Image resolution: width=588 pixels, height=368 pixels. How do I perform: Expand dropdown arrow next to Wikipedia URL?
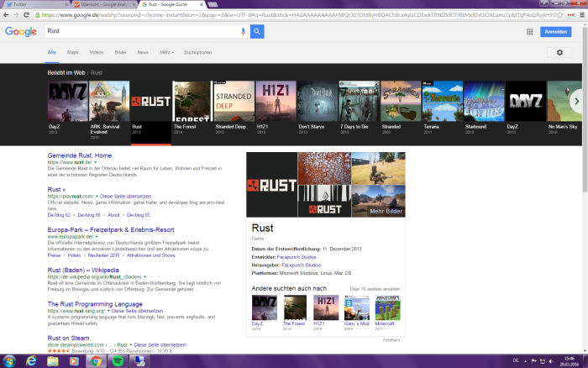coord(144,277)
